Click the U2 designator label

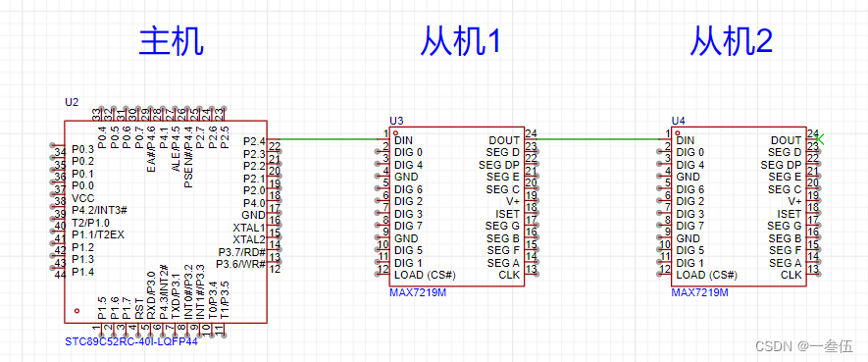tap(72, 102)
